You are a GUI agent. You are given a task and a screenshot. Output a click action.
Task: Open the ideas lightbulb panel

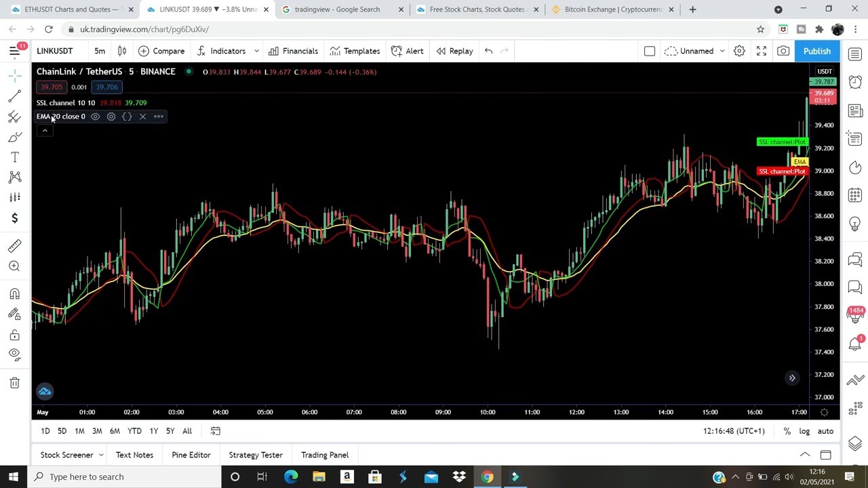[x=855, y=224]
